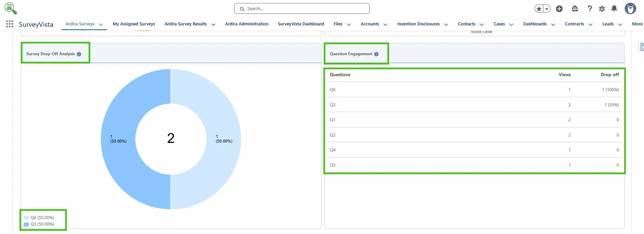Open the Salesforce Guidance Center cloud icon
The image size is (644, 234).
coord(575,9)
